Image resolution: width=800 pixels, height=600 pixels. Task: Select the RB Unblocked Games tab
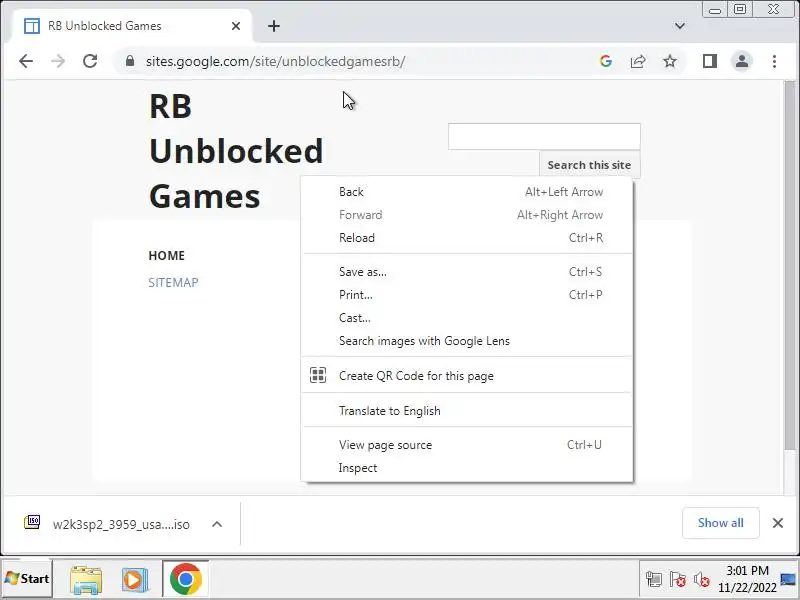(x=131, y=26)
